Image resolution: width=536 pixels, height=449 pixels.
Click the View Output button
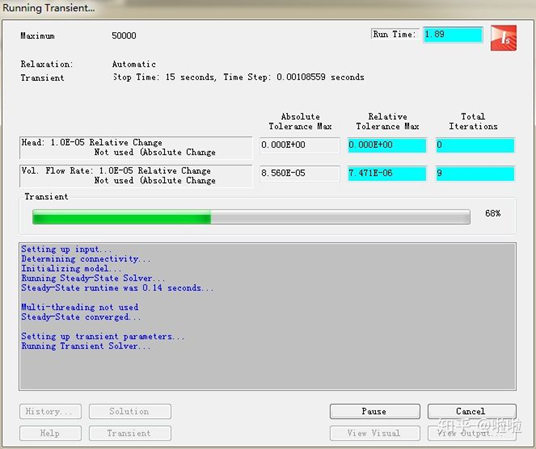click(472, 433)
